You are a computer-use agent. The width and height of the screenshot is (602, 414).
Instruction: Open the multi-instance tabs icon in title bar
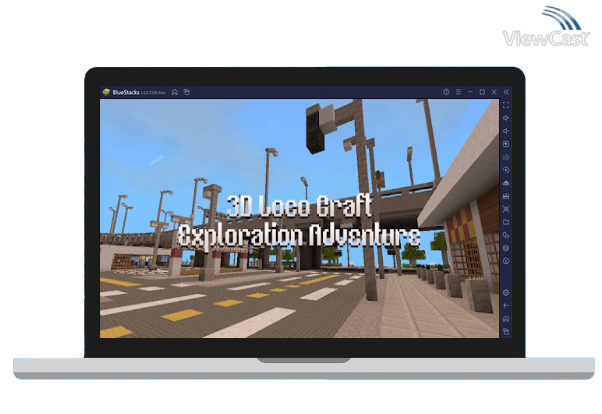tap(187, 92)
